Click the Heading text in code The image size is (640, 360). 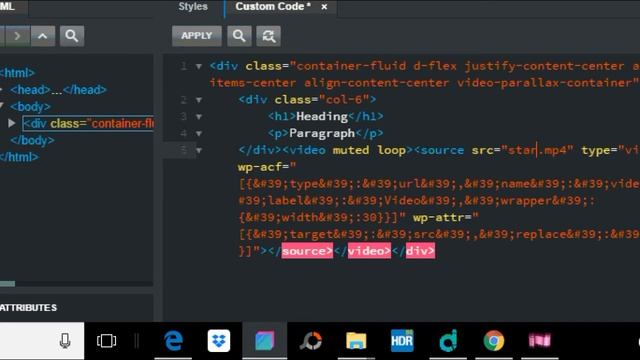322,117
